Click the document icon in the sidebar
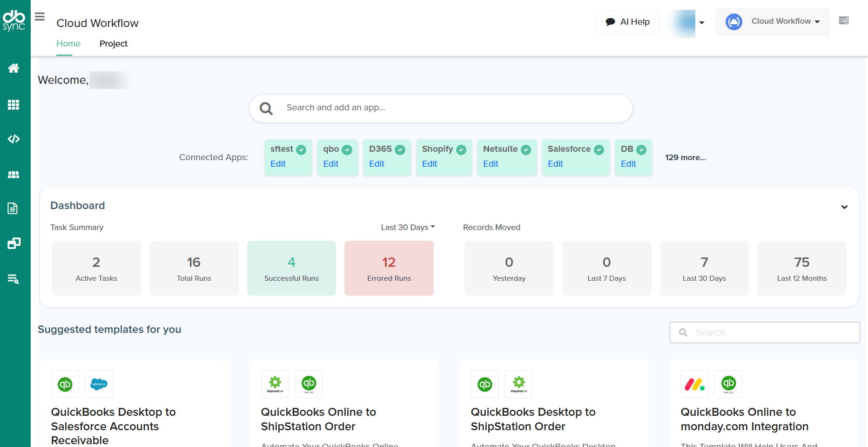The height and width of the screenshot is (447, 868). (x=13, y=208)
